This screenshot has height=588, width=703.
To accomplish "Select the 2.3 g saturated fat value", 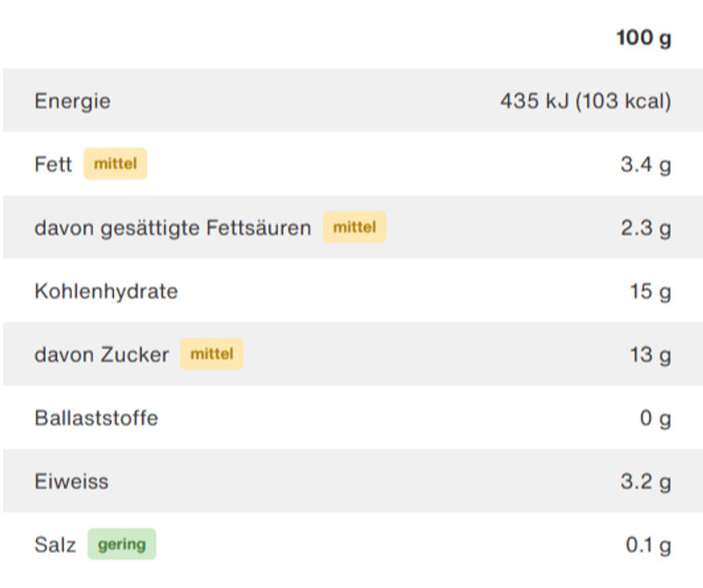I will [645, 228].
